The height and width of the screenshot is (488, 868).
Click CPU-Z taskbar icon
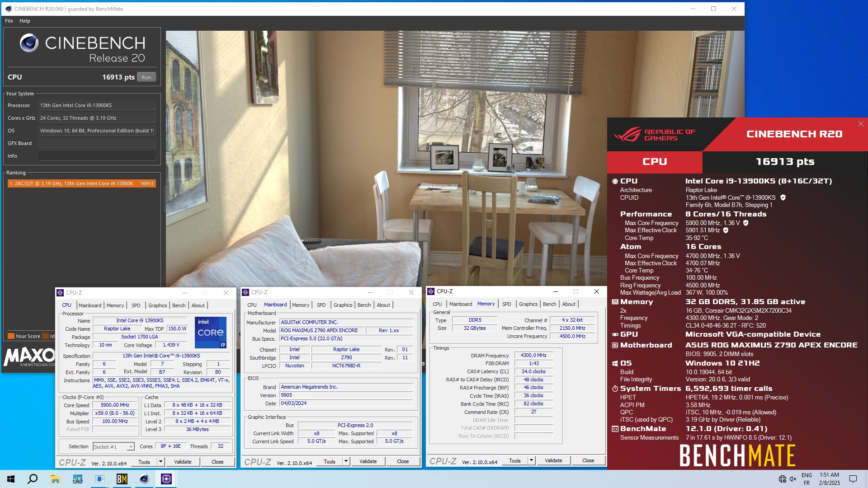tap(166, 479)
